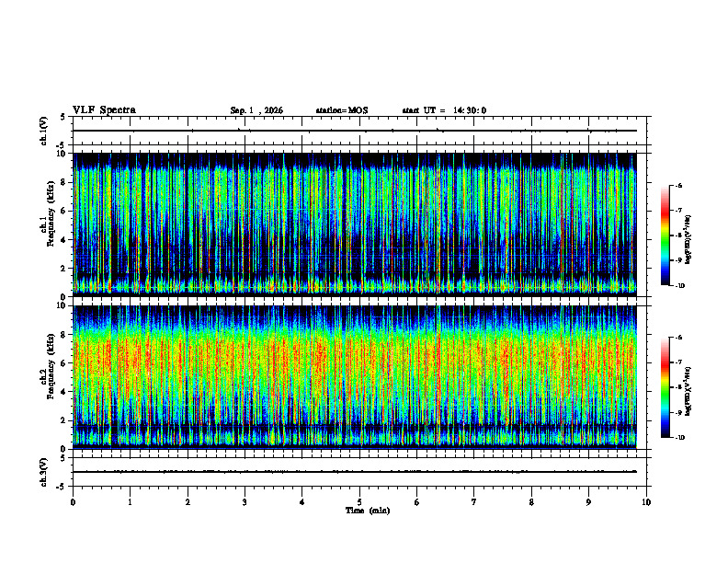Click the ch.2 color scale bar

(x=665, y=387)
